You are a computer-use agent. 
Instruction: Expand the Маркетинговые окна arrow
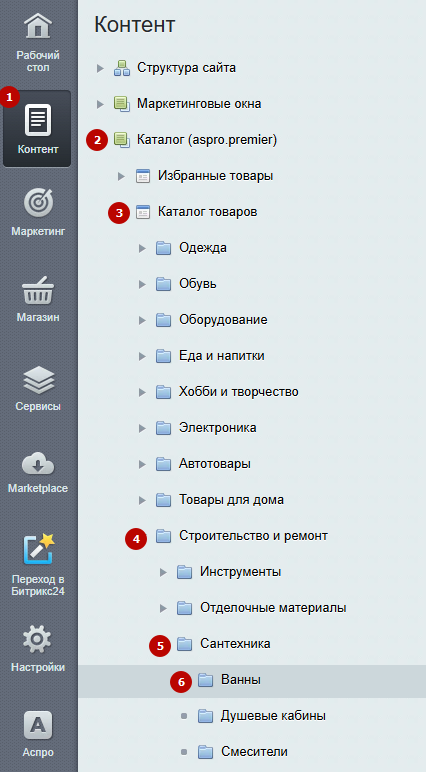coord(100,104)
